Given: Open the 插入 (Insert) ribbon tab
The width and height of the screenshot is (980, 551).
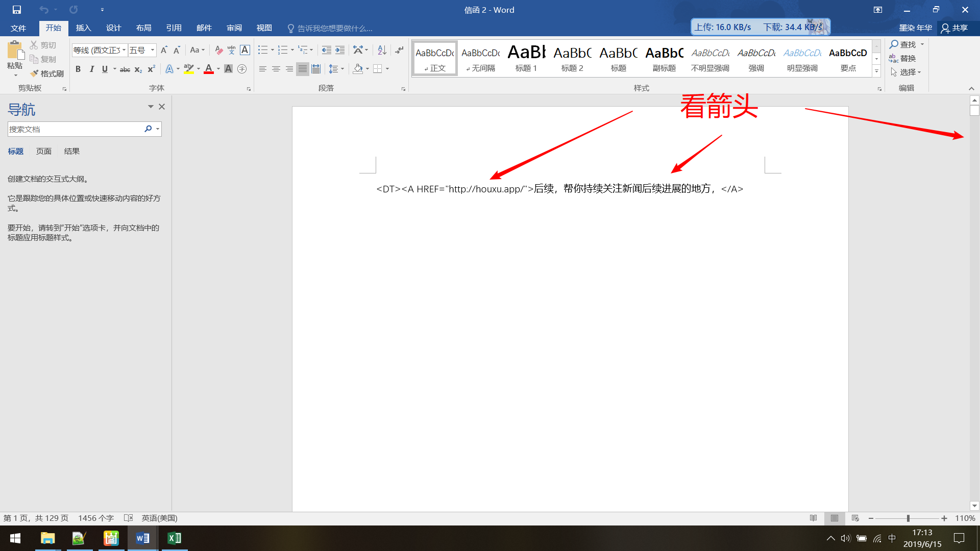Looking at the screenshot, I should click(83, 28).
